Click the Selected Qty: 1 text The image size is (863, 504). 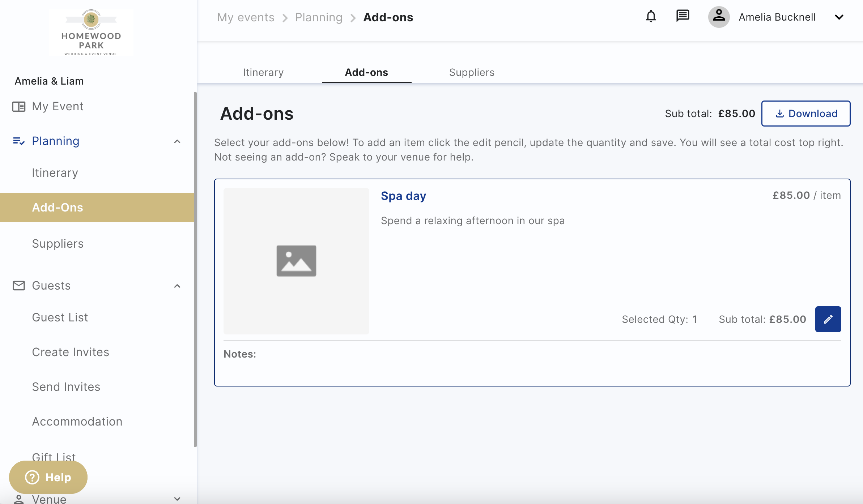click(659, 319)
